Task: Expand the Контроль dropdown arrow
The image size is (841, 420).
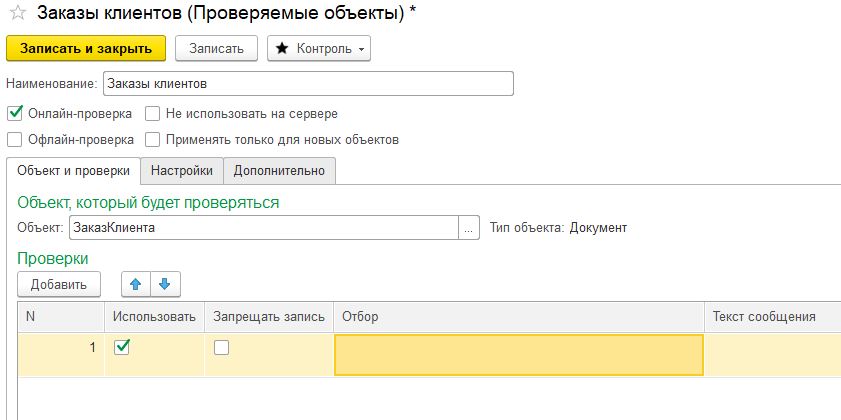Action: (x=361, y=49)
